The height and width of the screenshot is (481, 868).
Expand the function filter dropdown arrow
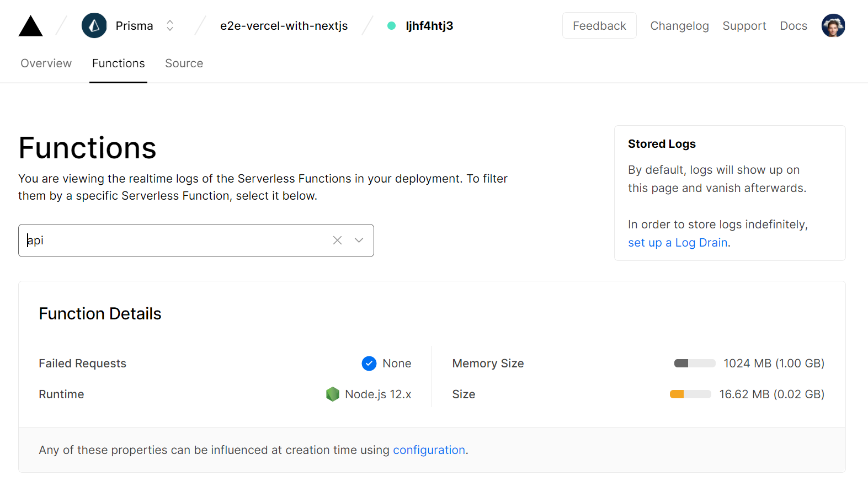click(359, 240)
